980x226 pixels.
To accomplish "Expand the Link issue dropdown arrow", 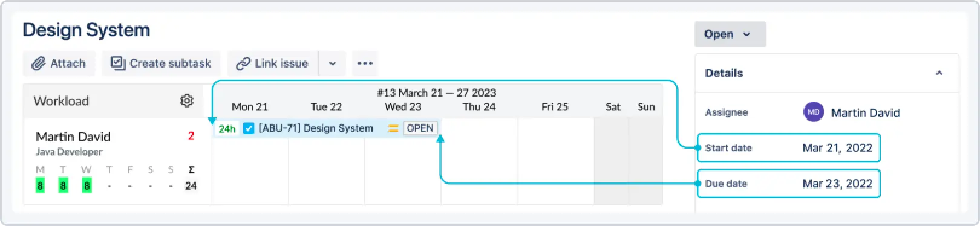I will [332, 63].
